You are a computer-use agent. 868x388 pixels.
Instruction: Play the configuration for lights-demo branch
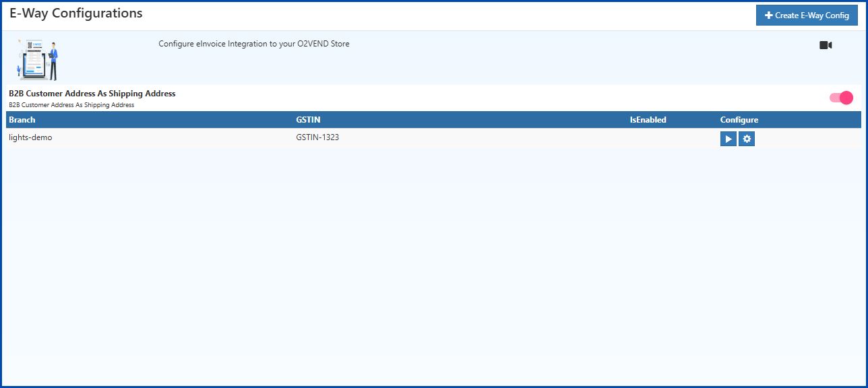point(728,139)
